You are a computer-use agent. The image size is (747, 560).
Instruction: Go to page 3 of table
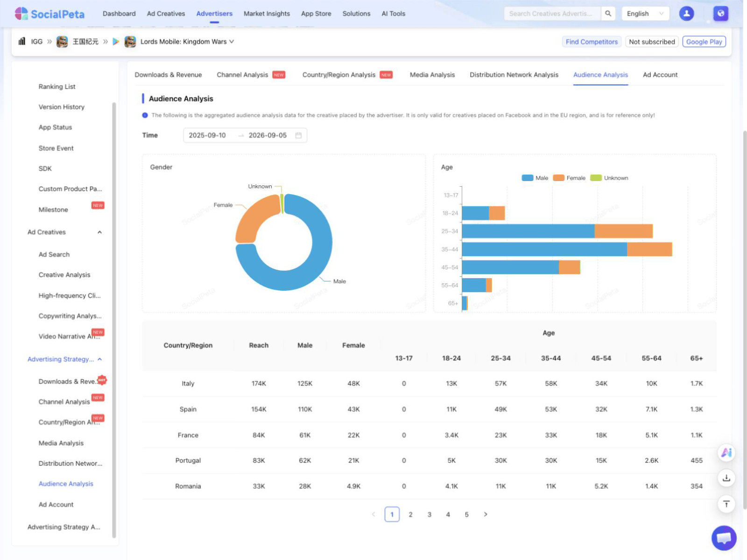point(429,514)
